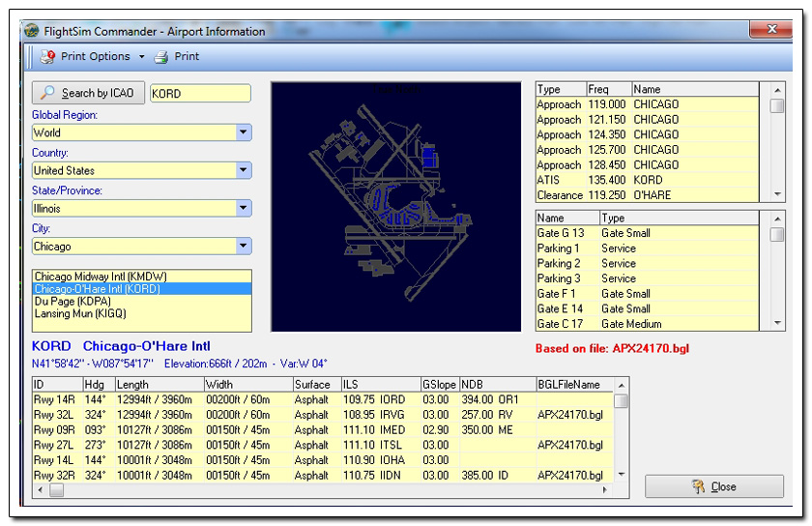812x526 pixels.
Task: Select Rwy 32L row
Action: click(323, 415)
